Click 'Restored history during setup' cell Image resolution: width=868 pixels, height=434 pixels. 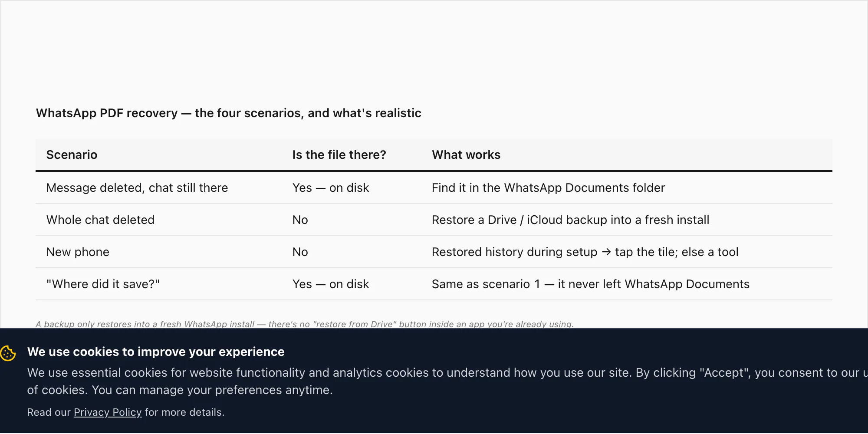[x=585, y=252]
